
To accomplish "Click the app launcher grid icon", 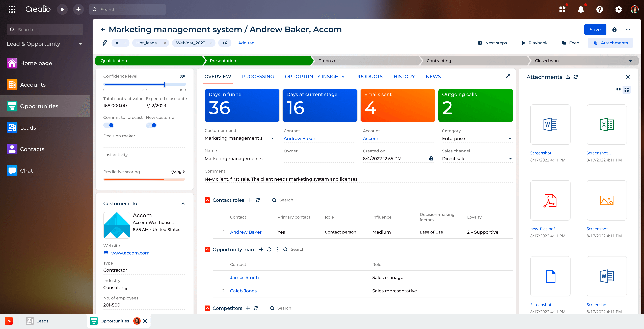I will tap(12, 10).
